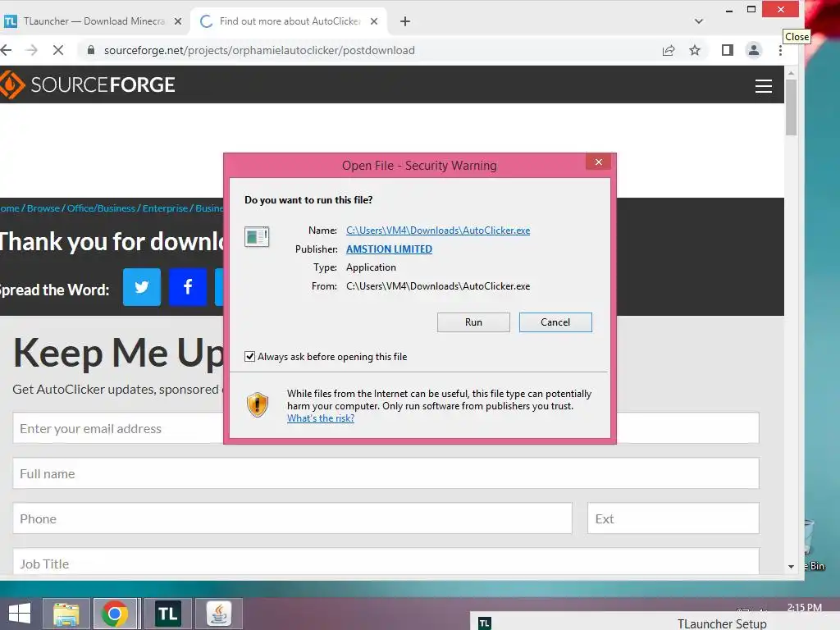Screen dimensions: 840x630
Task: Switch to TLauncher Download Minecraft tab
Action: coord(94,21)
